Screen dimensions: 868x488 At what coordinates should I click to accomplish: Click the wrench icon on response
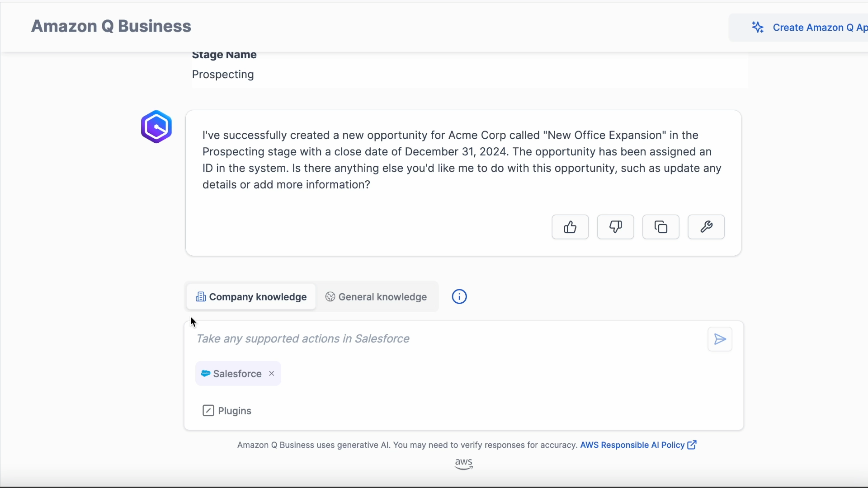point(706,227)
